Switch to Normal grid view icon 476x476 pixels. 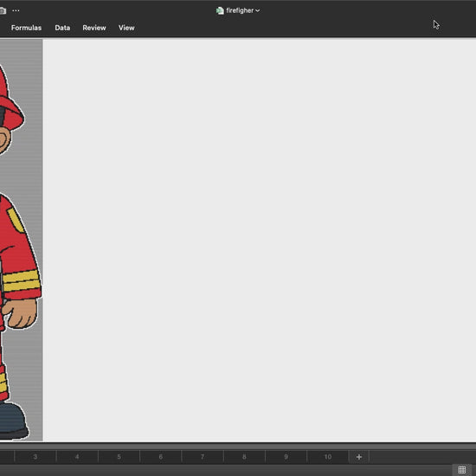pos(462,470)
